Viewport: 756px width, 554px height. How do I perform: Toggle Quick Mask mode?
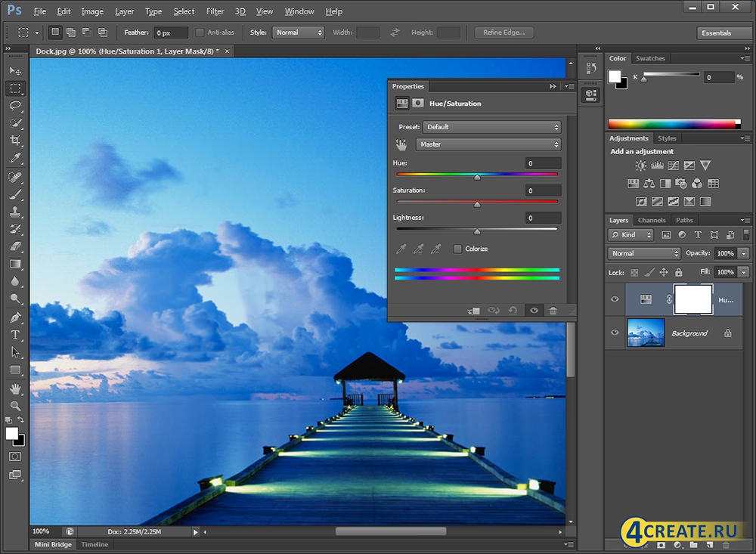(x=15, y=457)
